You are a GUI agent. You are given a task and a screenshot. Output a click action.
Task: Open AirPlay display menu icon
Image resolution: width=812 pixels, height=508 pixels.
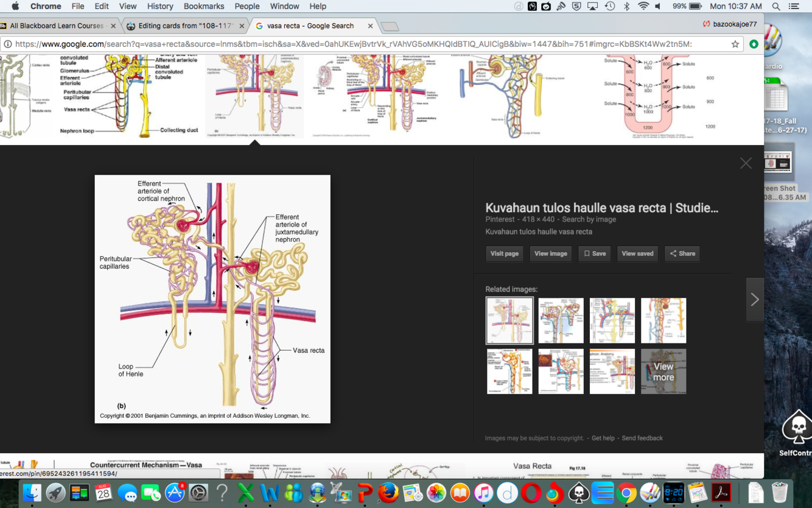click(592, 6)
